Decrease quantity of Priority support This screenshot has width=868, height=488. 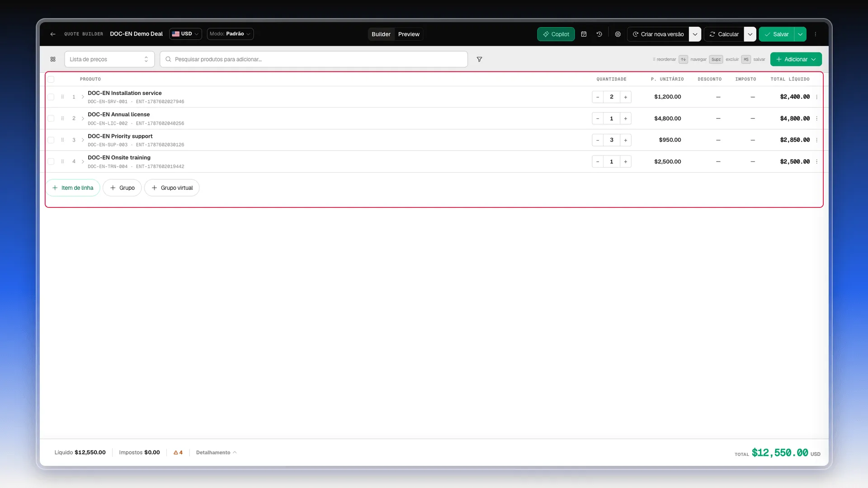(598, 140)
